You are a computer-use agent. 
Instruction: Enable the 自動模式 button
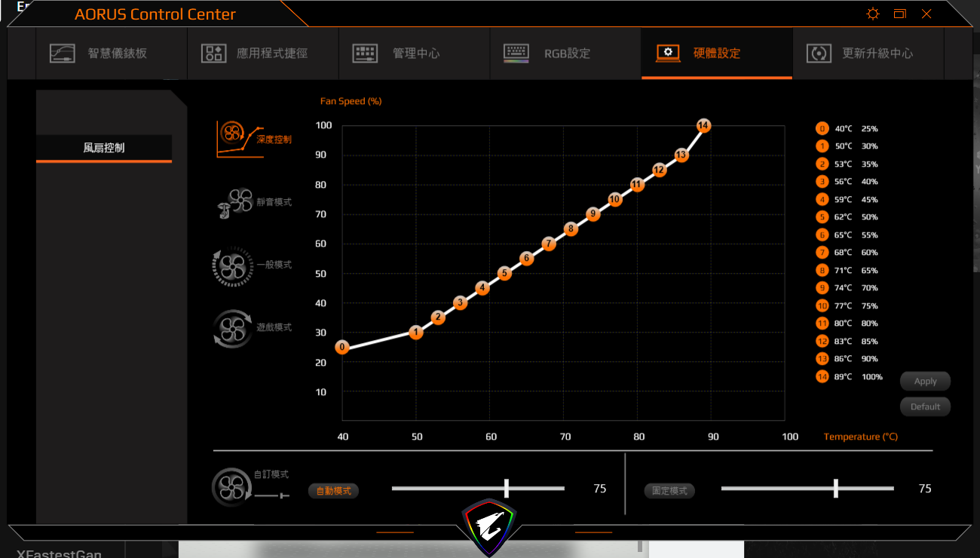point(333,491)
